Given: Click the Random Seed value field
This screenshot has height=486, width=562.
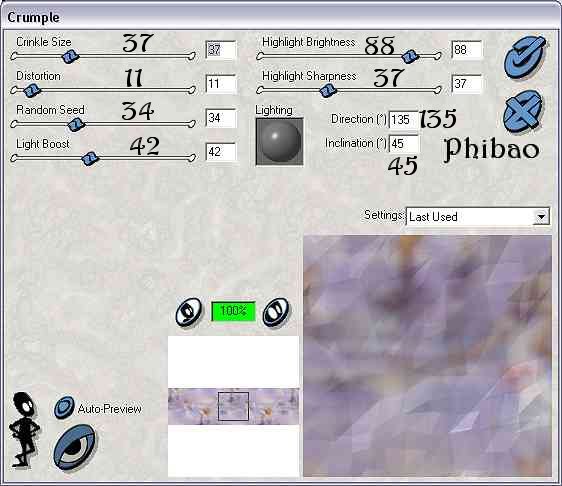Looking at the screenshot, I should click(221, 118).
